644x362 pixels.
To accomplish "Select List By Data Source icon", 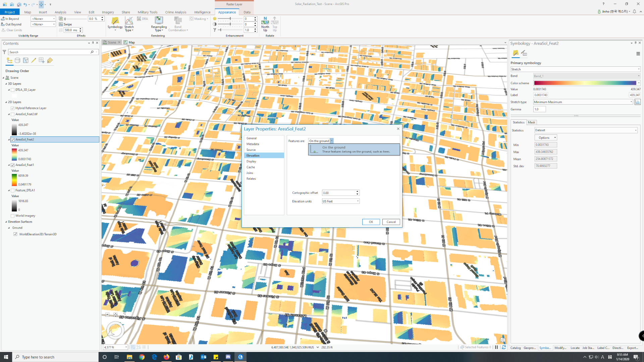I will pyautogui.click(x=17, y=61).
